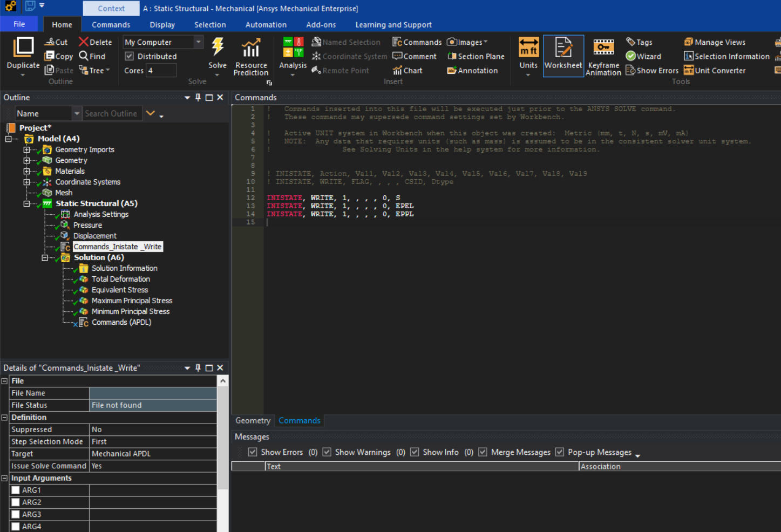Toggle Show Errors checkbox in Messages
This screenshot has height=532, width=781.
[253, 452]
